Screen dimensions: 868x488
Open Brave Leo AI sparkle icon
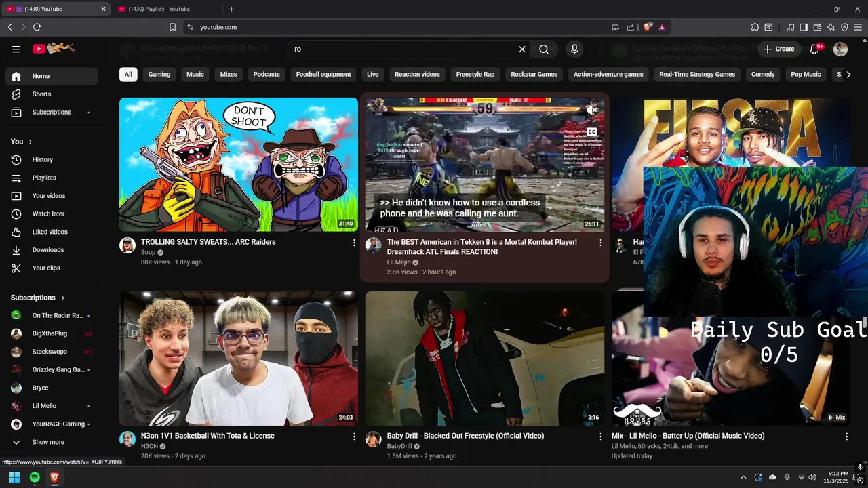click(831, 27)
